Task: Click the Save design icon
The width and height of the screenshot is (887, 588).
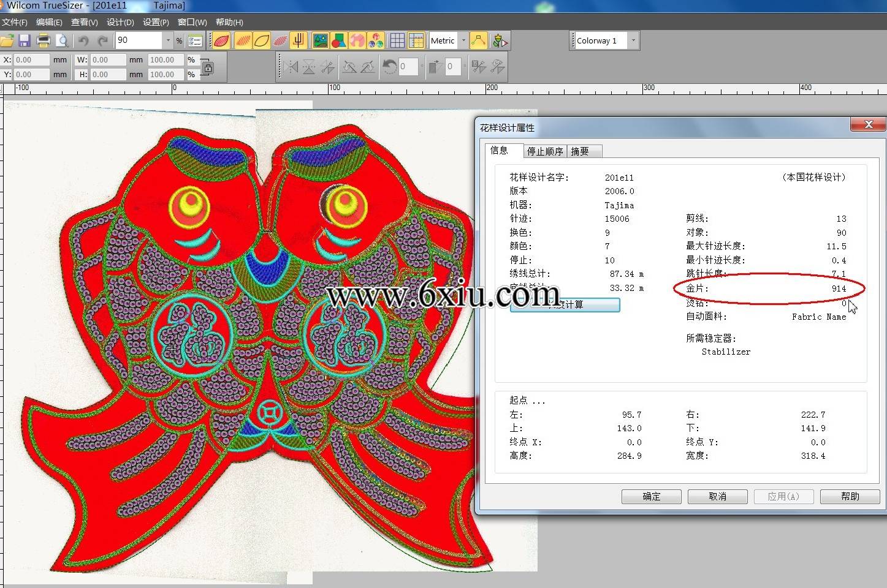Action: 25,41
